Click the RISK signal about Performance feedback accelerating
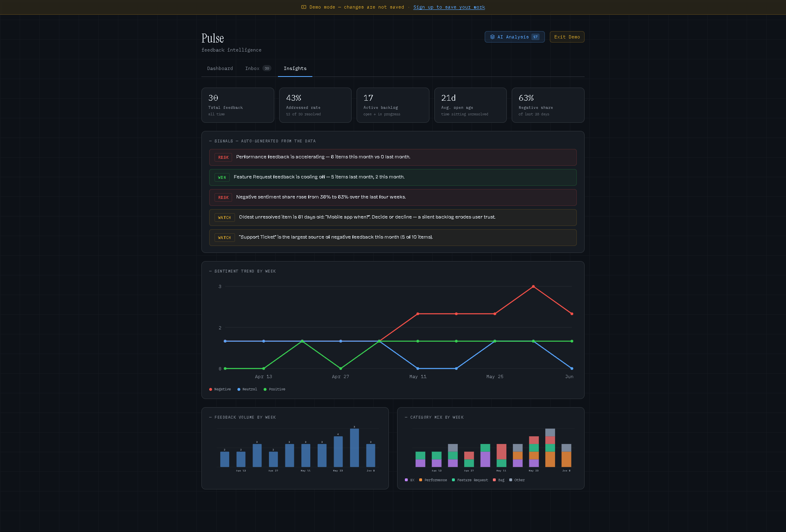 tap(393, 157)
